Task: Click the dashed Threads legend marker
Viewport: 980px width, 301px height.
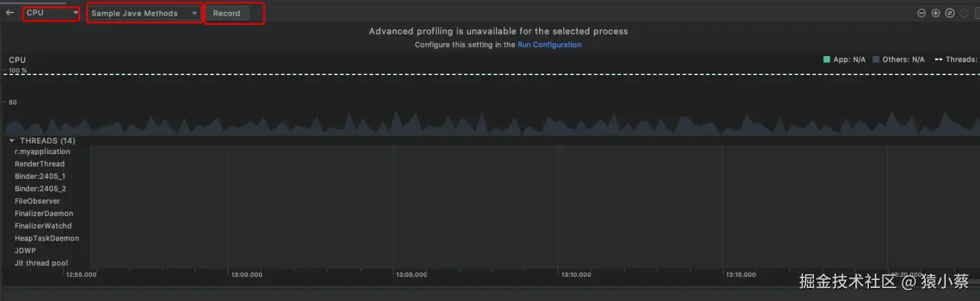Action: (x=939, y=59)
